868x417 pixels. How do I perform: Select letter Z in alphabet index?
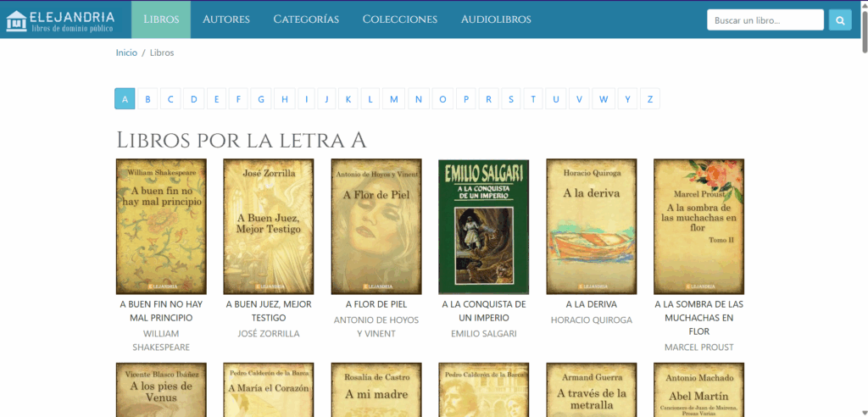click(x=650, y=99)
